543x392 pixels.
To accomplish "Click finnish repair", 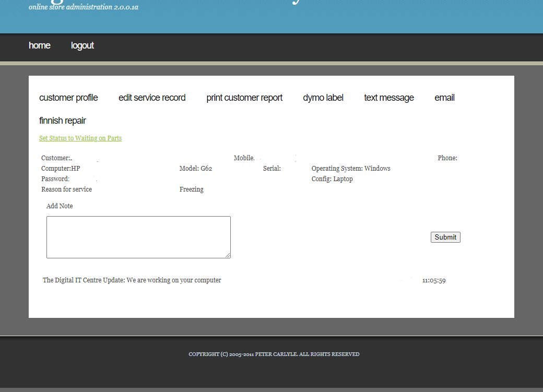I will point(63,121).
